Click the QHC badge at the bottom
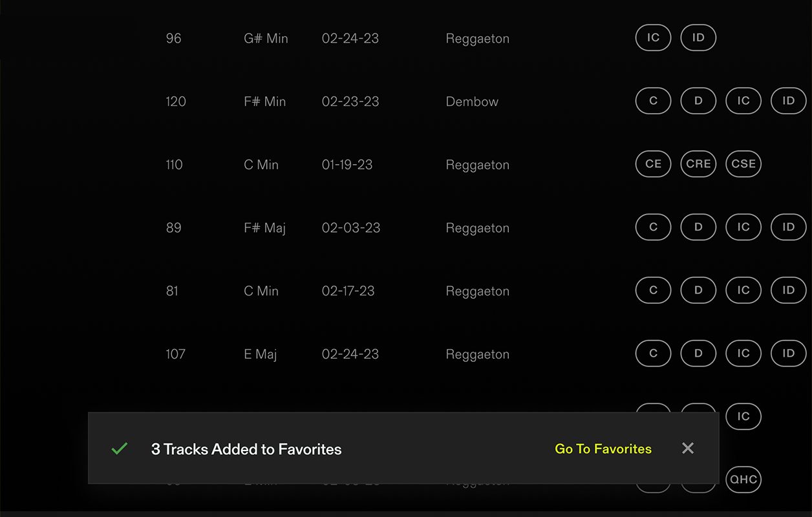This screenshot has width=812, height=517. (743, 480)
